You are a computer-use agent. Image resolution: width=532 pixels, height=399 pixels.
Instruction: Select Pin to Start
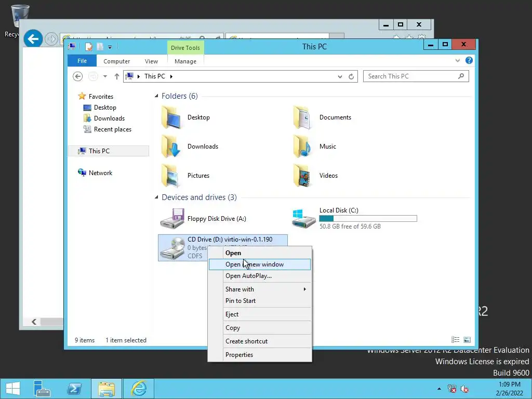(260, 301)
